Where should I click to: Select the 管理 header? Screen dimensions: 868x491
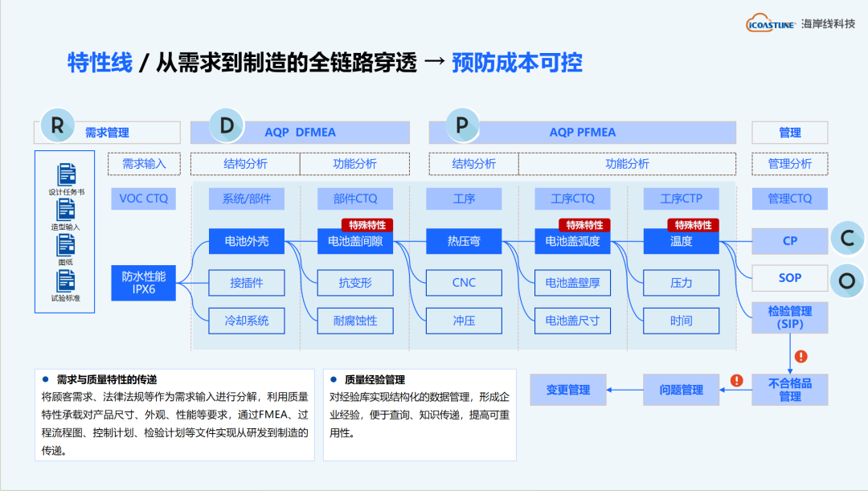point(790,133)
